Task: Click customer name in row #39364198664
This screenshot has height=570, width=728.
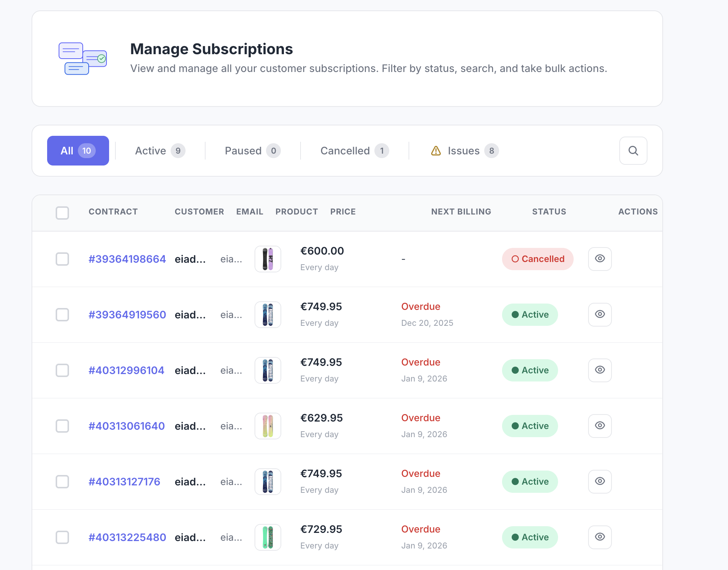Action: coord(190,259)
